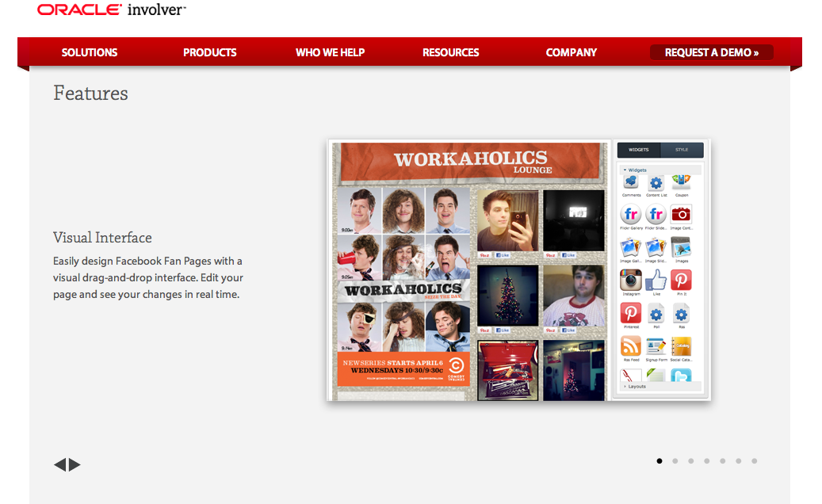Click the Comedy Central logo
This screenshot has width=822, height=504.
pos(457,368)
